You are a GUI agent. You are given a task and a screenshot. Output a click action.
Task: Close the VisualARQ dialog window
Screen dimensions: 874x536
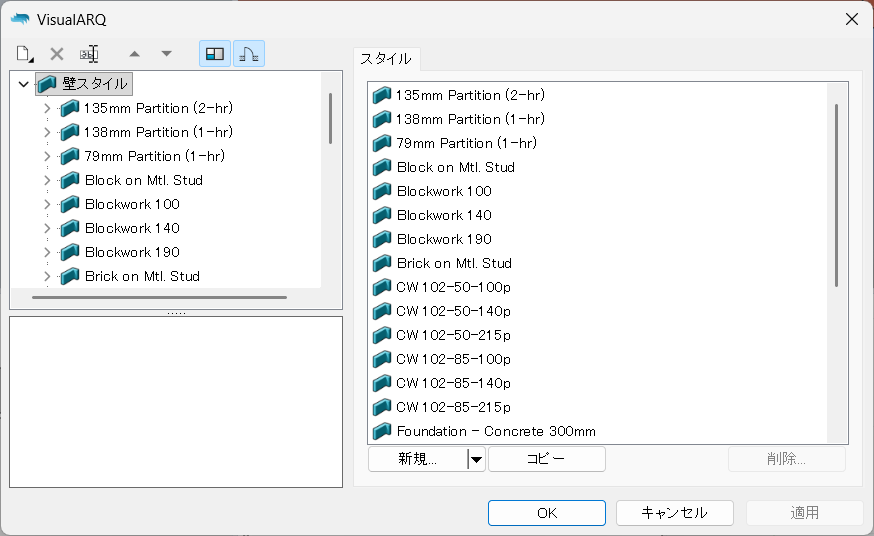click(852, 20)
